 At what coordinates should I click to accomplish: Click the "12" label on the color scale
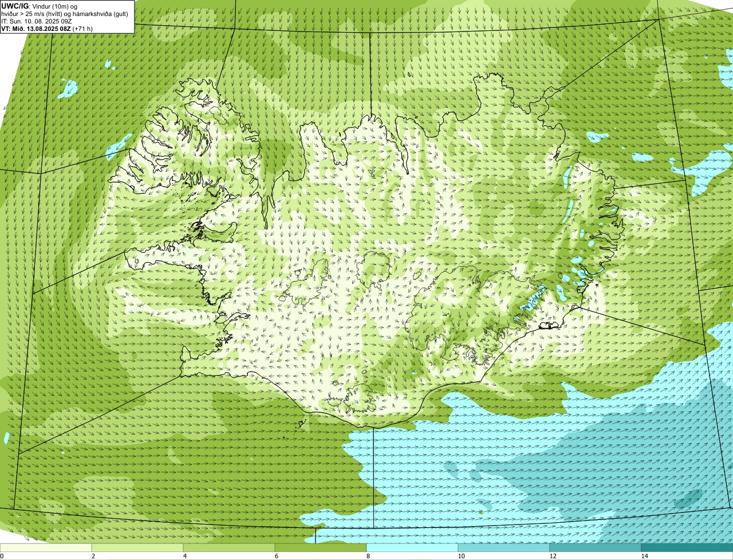pos(553,556)
